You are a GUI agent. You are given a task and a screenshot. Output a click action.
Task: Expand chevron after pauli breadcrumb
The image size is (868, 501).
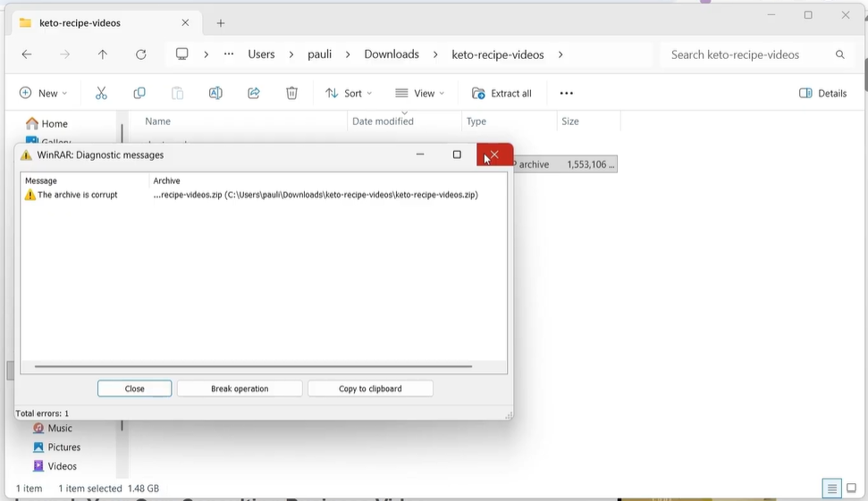pyautogui.click(x=348, y=54)
